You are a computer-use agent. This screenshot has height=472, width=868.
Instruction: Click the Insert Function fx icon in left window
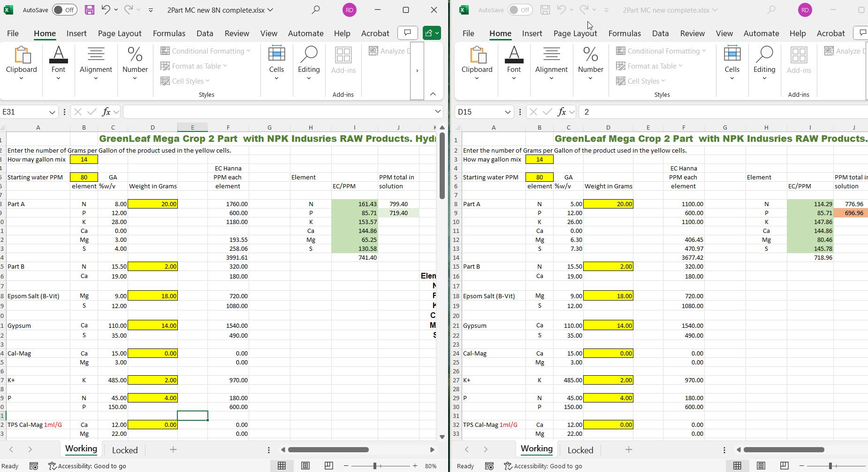pyautogui.click(x=107, y=112)
